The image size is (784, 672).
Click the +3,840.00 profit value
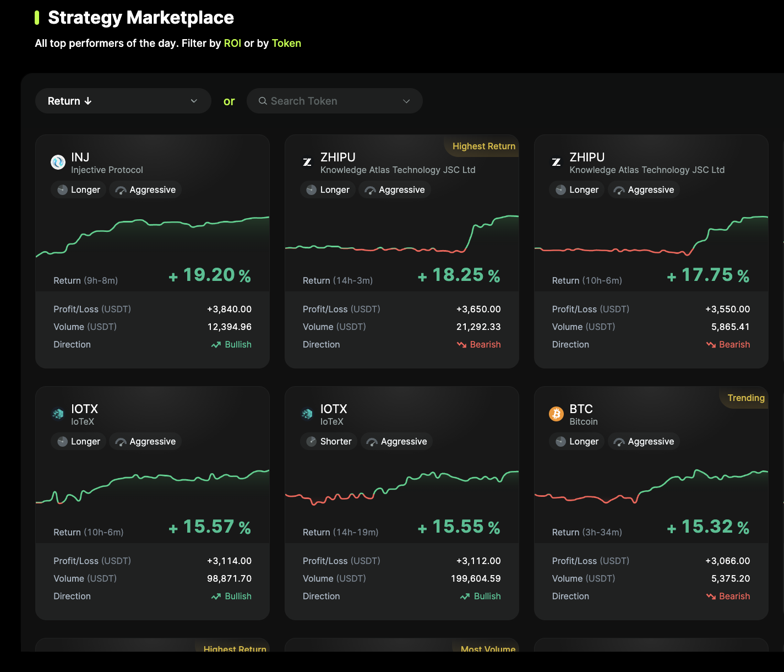229,310
